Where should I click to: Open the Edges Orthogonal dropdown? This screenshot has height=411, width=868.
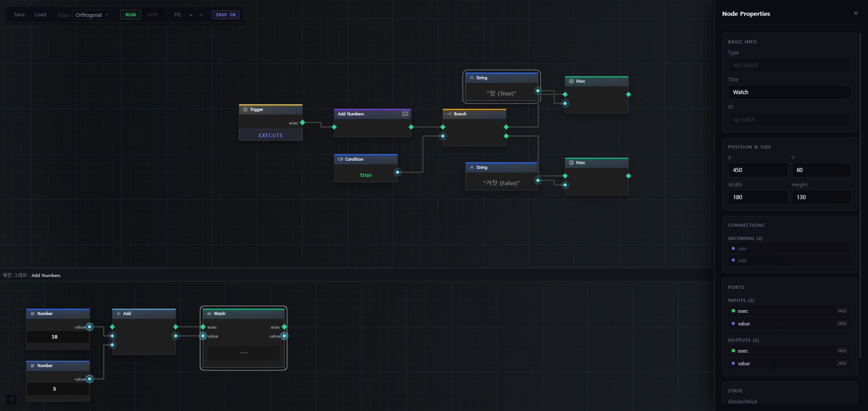pyautogui.click(x=92, y=15)
